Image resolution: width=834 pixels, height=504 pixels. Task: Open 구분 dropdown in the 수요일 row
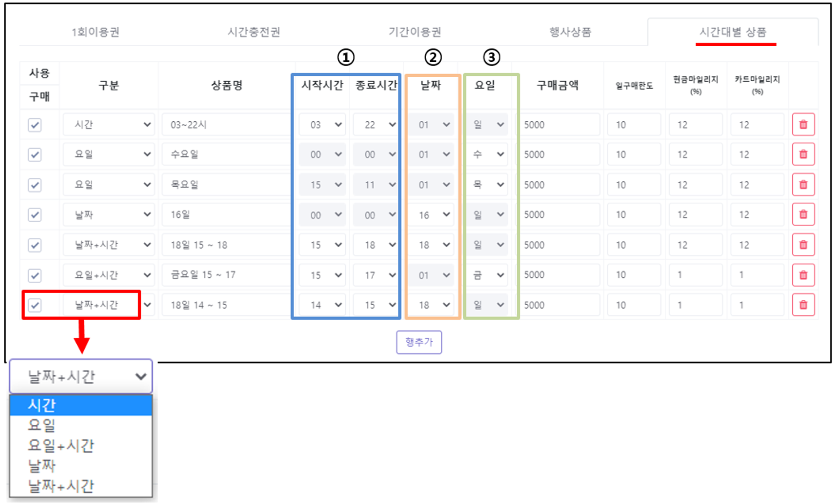pyautogui.click(x=109, y=155)
